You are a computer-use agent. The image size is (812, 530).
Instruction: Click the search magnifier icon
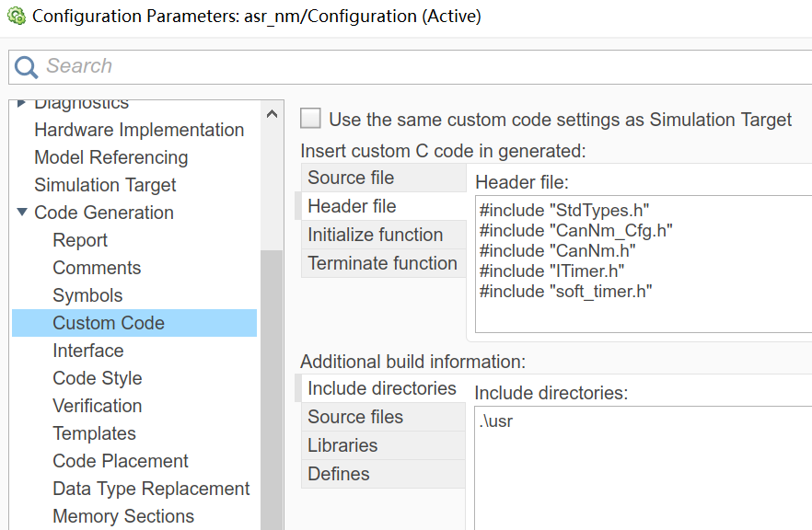(26, 67)
